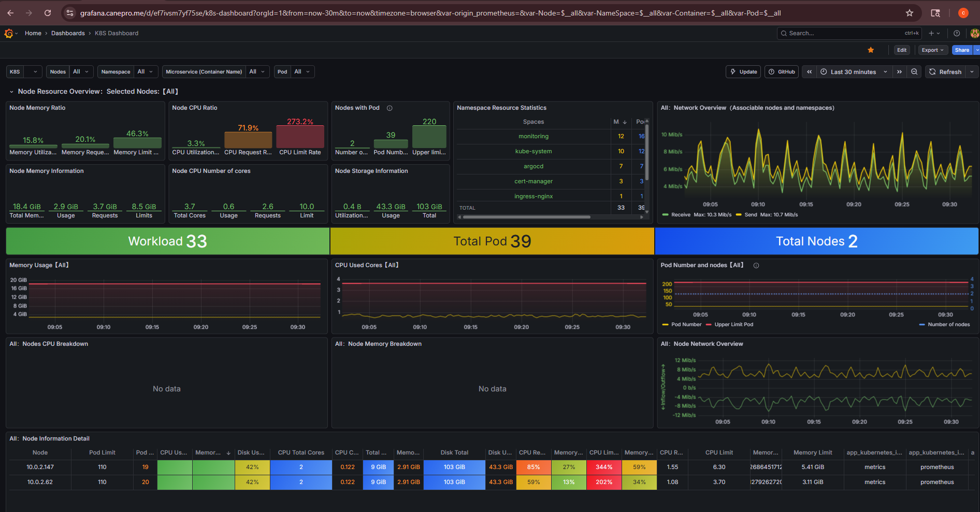Screen dimensions: 980x512
Task: Sort table by Memory column arrow
Action: (228, 453)
